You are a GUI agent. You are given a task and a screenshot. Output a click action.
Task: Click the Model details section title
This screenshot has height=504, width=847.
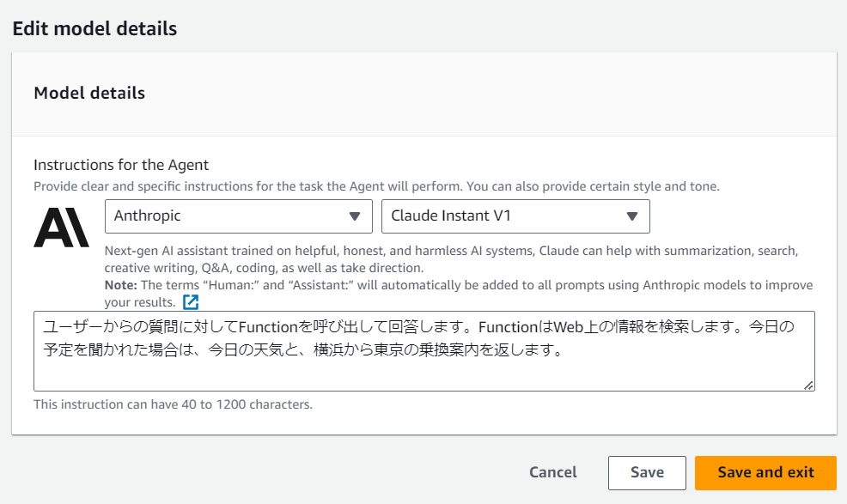coord(88,93)
